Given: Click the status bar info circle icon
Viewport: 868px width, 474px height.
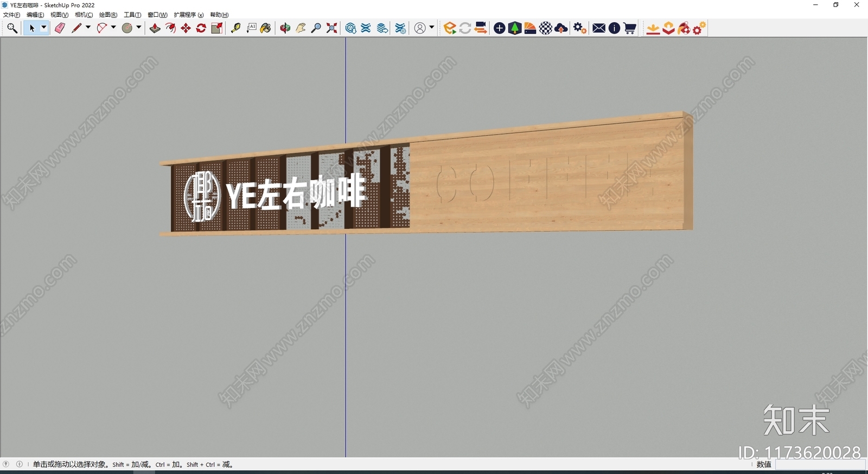Looking at the screenshot, I should point(20,464).
